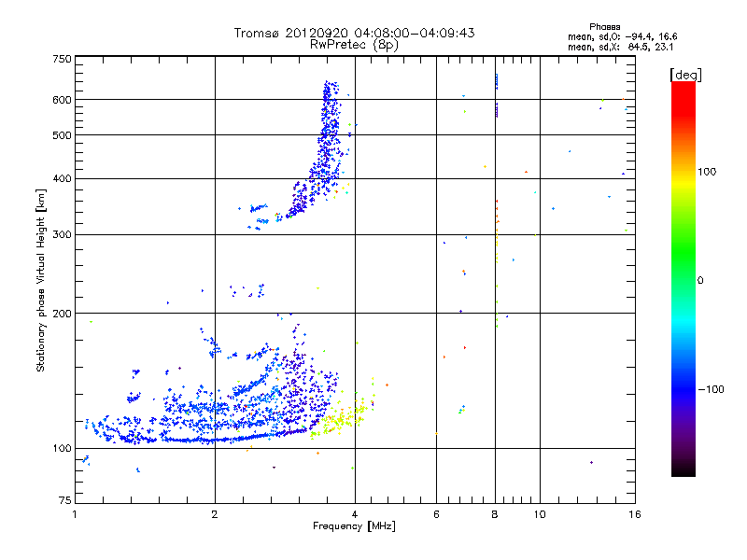Screen dimensions: 747x560
Task: Select the "mean, sd,X: 84.5, 23.1" line
Action: pyautogui.click(x=620, y=47)
